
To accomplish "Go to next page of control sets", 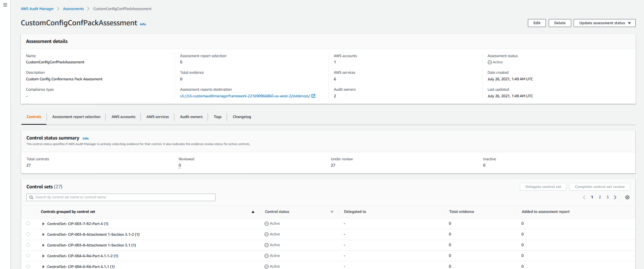I will [x=615, y=197].
